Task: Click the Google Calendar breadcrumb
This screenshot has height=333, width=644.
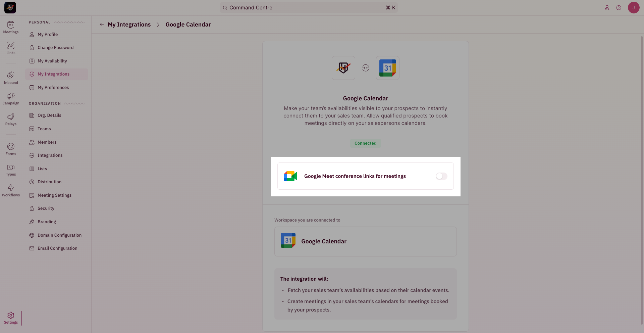Action: point(188,25)
